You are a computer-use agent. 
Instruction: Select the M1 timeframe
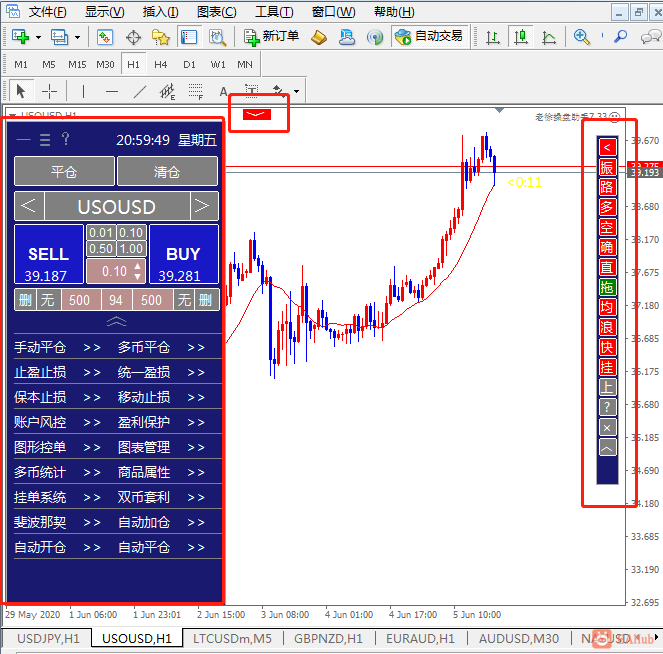click(21, 65)
